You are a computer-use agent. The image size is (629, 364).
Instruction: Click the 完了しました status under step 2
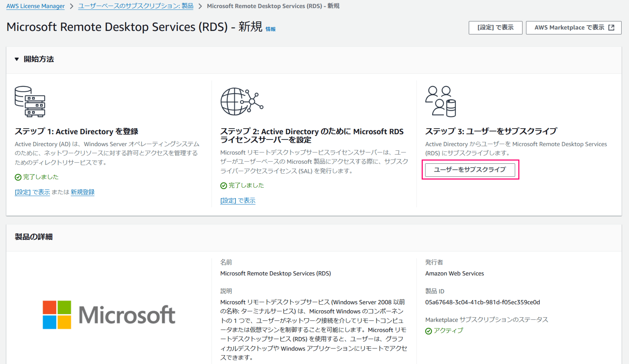(x=246, y=185)
